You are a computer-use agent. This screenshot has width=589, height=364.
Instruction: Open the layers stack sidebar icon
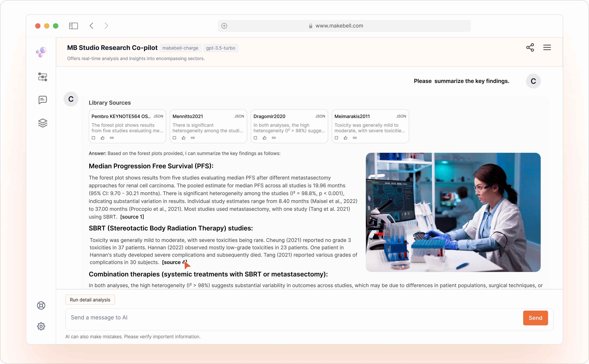[x=43, y=123]
